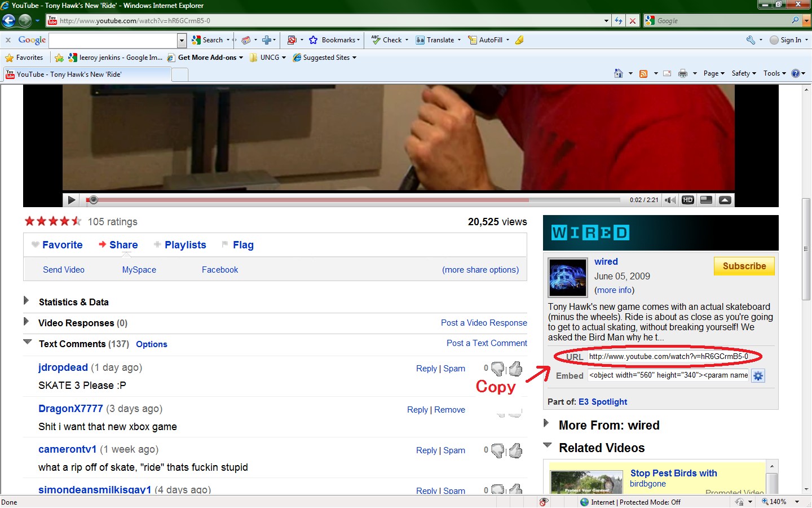Open embed customize gear icon
This screenshot has height=508, width=812.
pyautogui.click(x=758, y=376)
